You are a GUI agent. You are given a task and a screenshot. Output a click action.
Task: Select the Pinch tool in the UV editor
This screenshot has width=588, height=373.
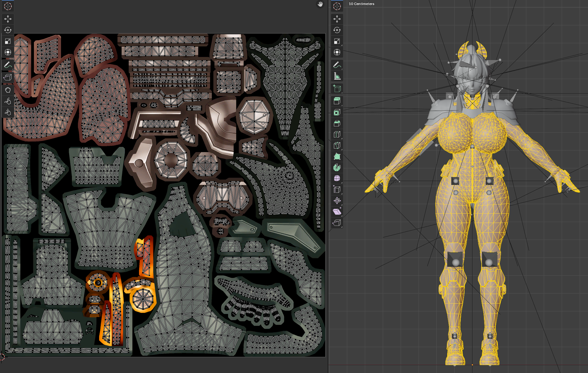click(x=8, y=112)
